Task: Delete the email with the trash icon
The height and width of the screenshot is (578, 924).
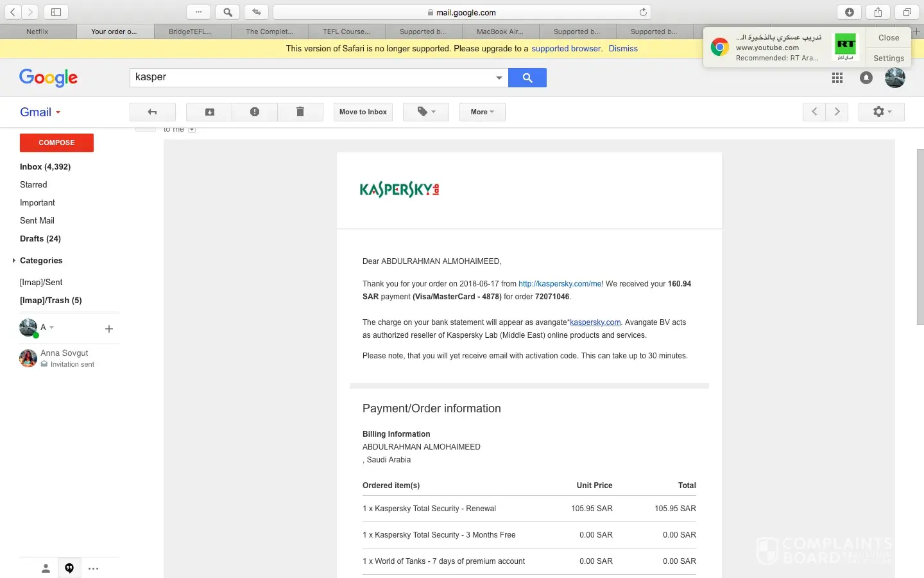Action: click(x=300, y=112)
